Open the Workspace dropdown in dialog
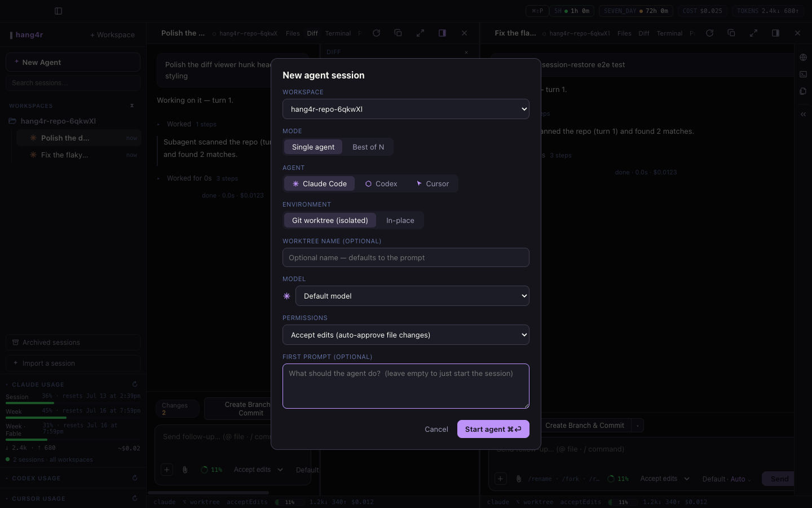This screenshot has width=812, height=508. 406,109
